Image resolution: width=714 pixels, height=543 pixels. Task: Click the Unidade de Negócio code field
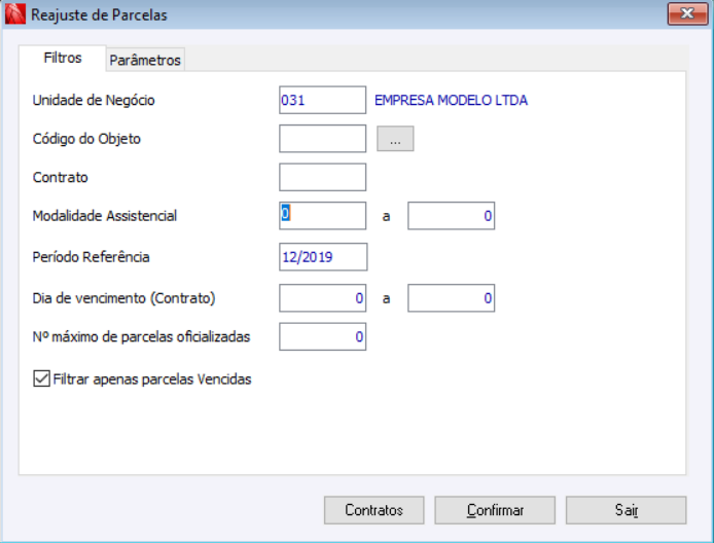click(322, 100)
